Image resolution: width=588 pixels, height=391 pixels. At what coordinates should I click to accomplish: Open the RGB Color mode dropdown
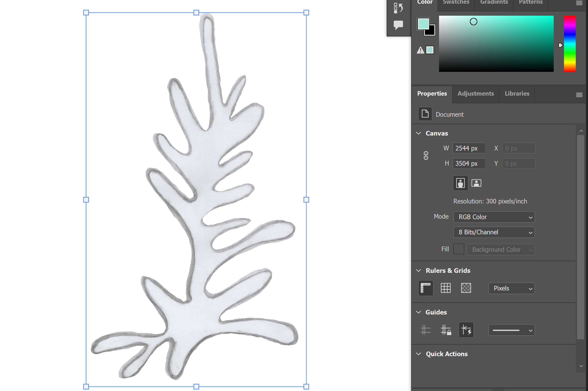(494, 217)
